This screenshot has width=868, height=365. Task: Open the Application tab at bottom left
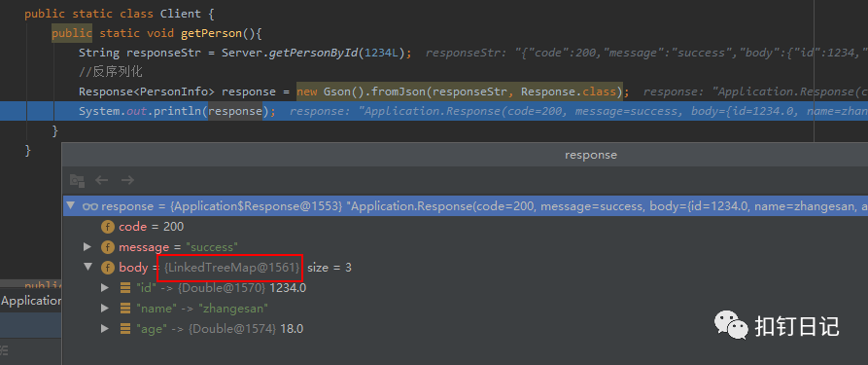(30, 301)
